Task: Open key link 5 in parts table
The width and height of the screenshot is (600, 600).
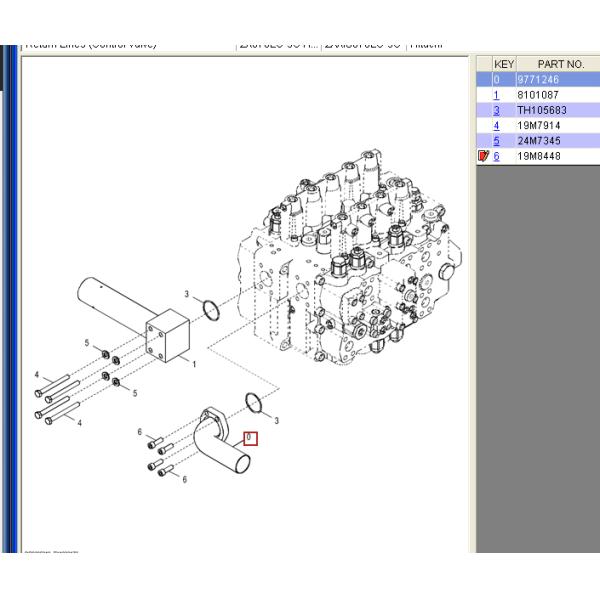Action: tap(496, 141)
